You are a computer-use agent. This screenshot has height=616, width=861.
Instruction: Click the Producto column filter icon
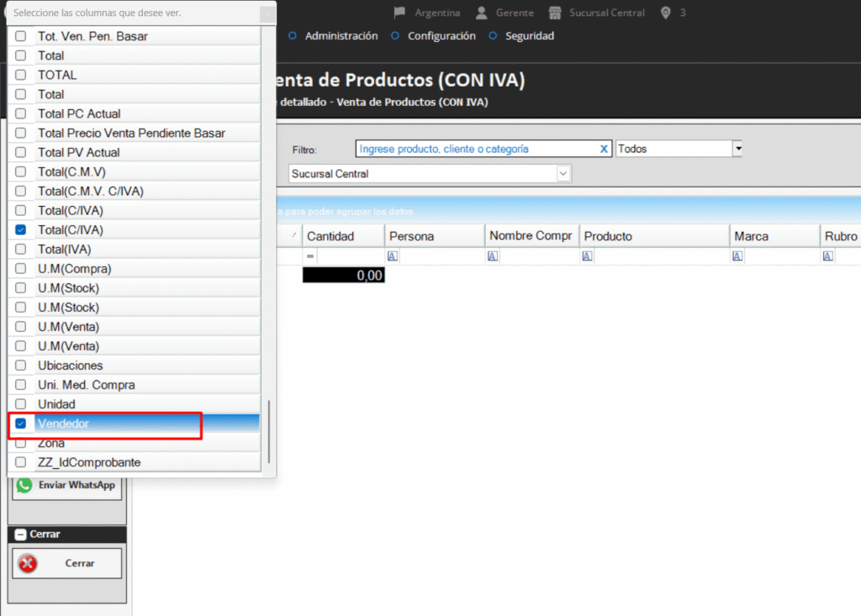[588, 256]
